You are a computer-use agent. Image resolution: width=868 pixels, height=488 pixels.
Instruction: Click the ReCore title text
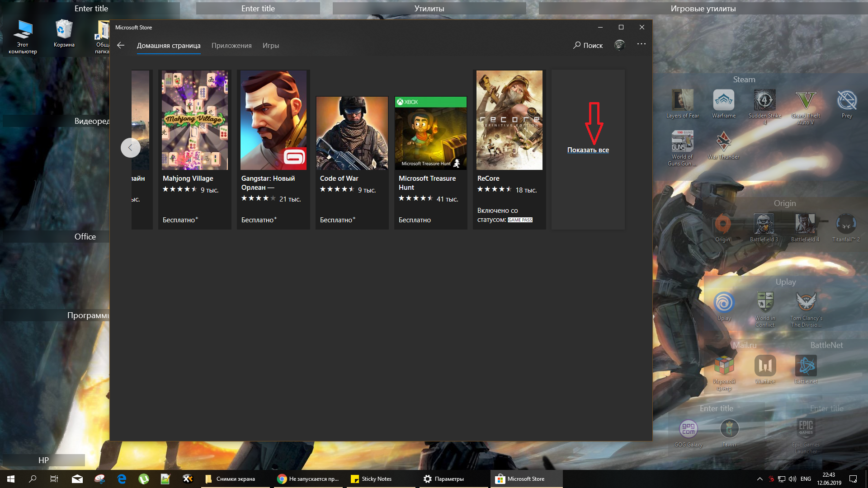(x=488, y=178)
